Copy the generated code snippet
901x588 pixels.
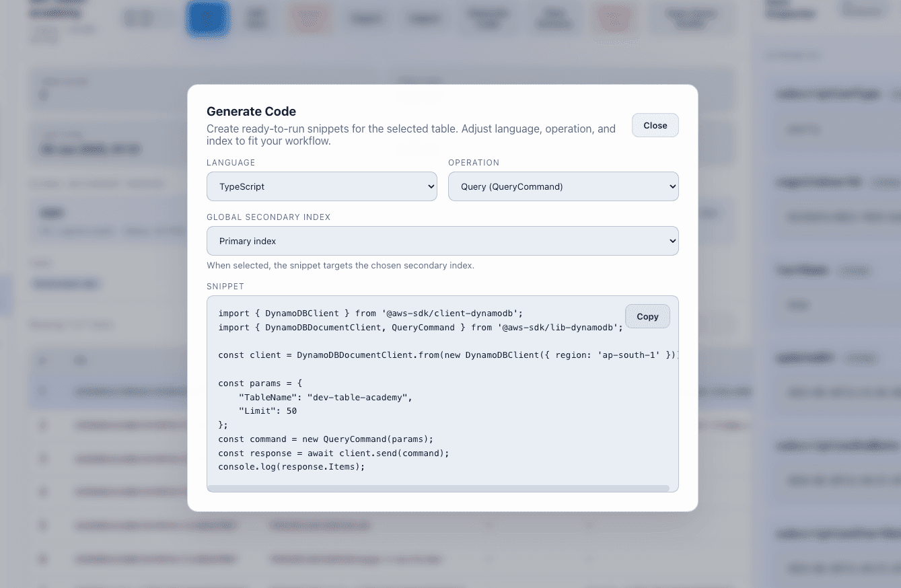pos(647,316)
